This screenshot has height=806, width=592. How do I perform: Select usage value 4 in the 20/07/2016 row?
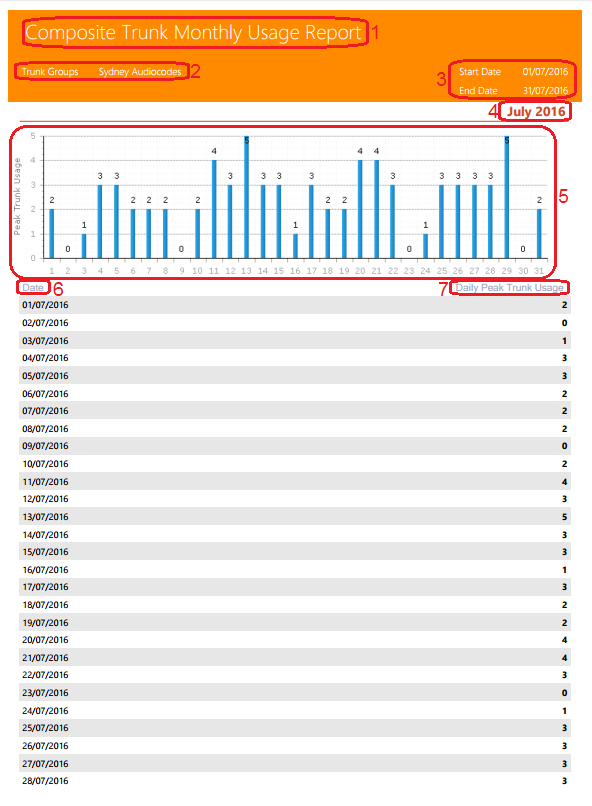(564, 640)
